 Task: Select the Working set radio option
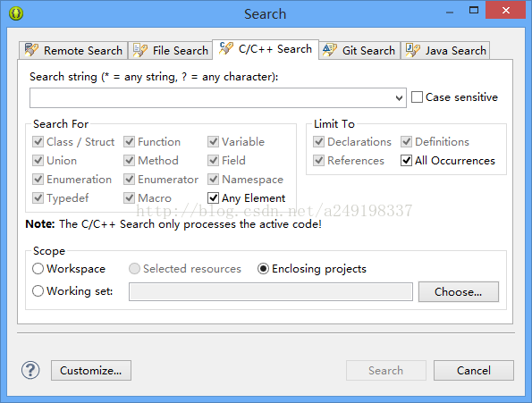pyautogui.click(x=38, y=290)
